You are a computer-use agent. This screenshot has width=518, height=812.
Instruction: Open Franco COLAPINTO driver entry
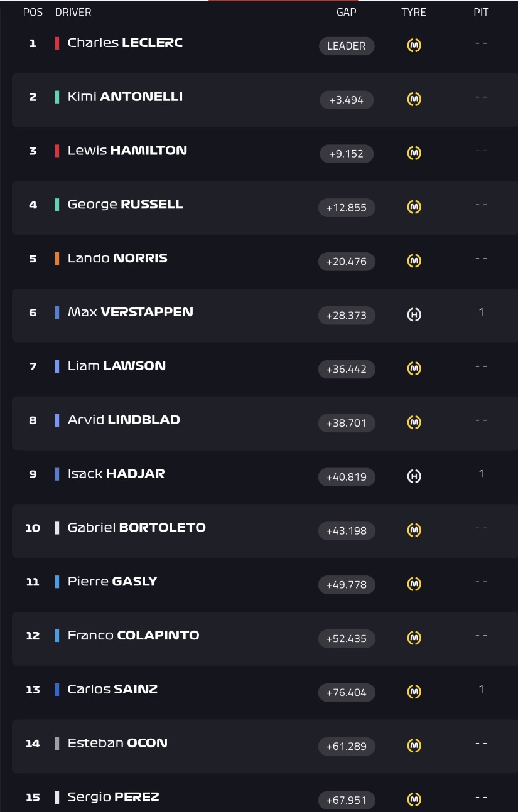[x=133, y=635]
